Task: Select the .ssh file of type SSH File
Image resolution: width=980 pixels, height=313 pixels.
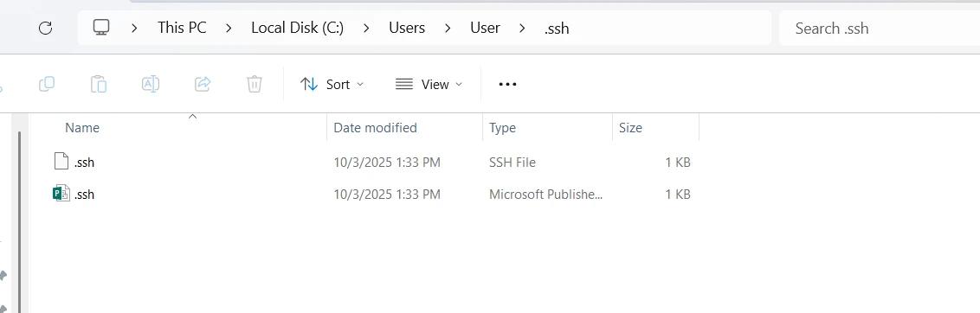Action: point(84,163)
